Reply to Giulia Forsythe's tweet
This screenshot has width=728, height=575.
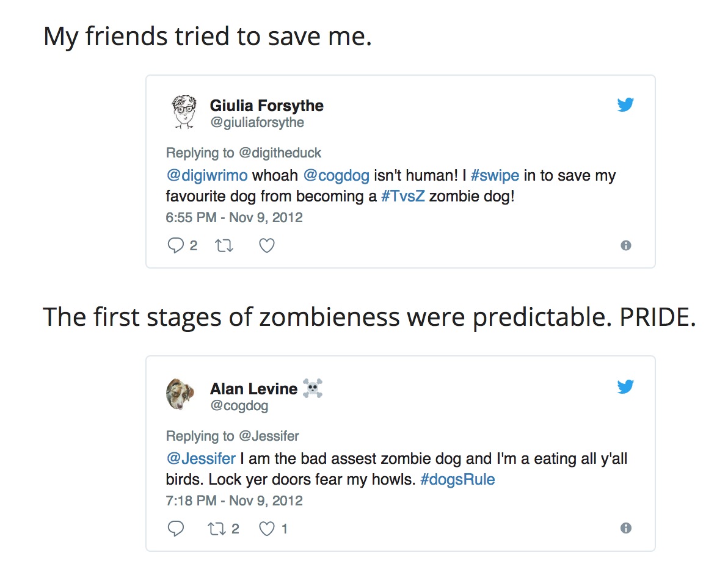coord(176,245)
